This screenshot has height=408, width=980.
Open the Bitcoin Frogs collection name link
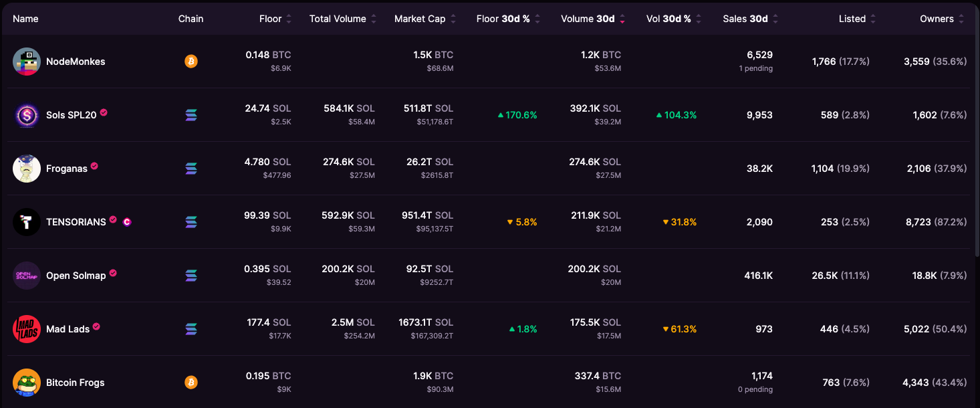tap(76, 383)
